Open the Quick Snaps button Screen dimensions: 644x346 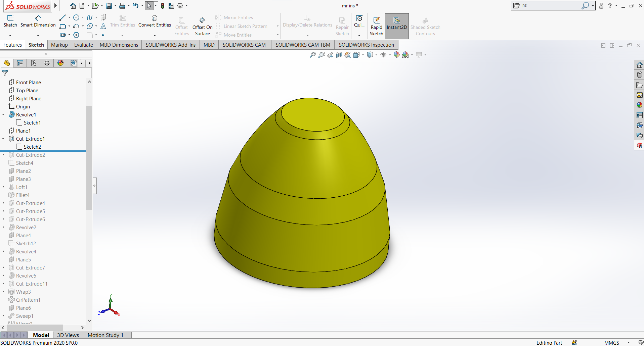359,21
